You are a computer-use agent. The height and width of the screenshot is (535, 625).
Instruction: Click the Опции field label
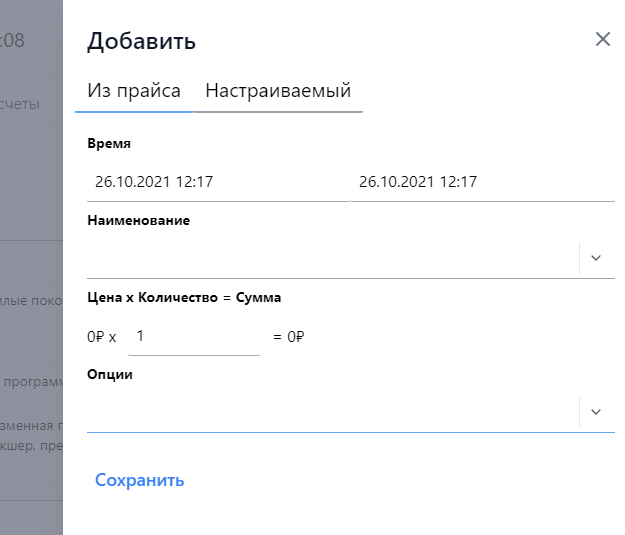[110, 374]
